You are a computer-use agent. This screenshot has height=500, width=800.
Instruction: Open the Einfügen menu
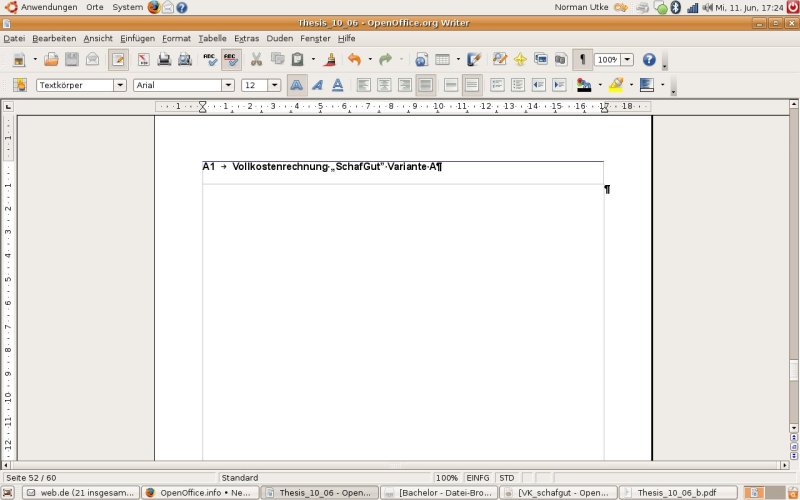coord(137,38)
